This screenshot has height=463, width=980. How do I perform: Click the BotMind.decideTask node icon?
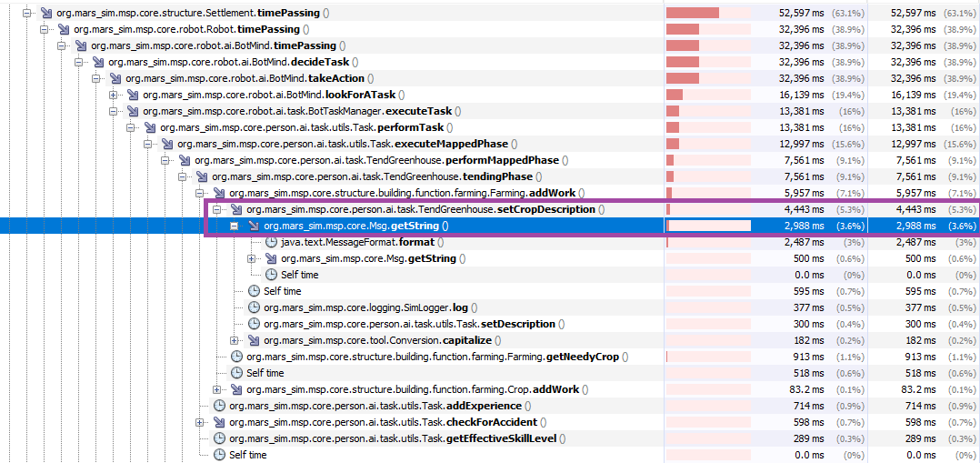(98, 61)
